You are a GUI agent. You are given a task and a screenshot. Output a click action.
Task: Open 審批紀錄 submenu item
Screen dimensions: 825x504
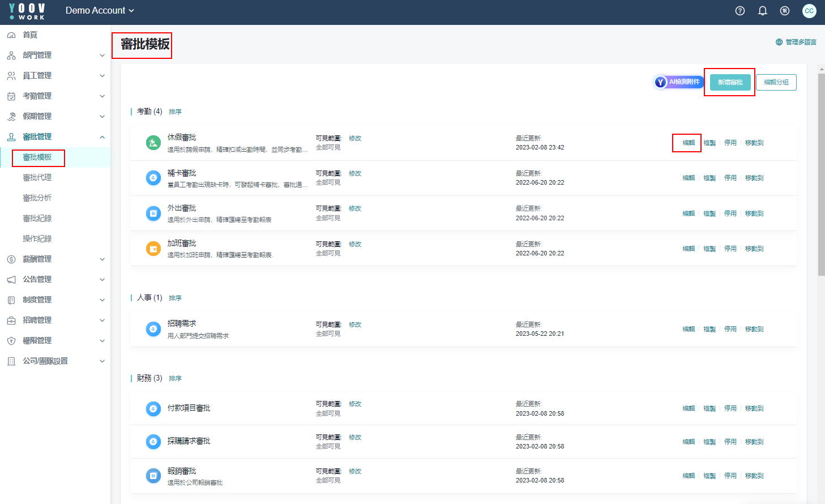pos(37,219)
